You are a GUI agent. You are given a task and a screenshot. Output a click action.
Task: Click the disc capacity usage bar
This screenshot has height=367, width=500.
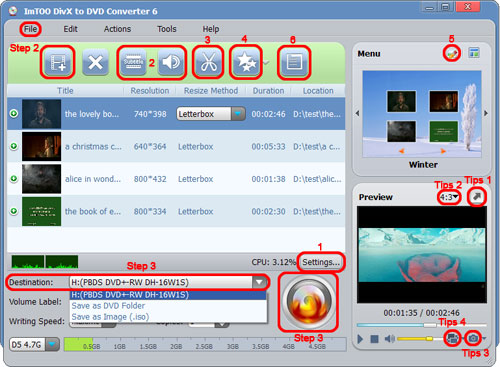pos(205,344)
